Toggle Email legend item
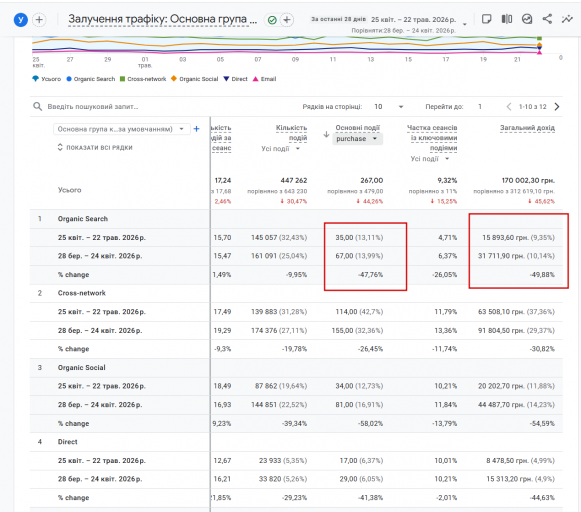Screen dimensions: 581x512 [x=265, y=79]
